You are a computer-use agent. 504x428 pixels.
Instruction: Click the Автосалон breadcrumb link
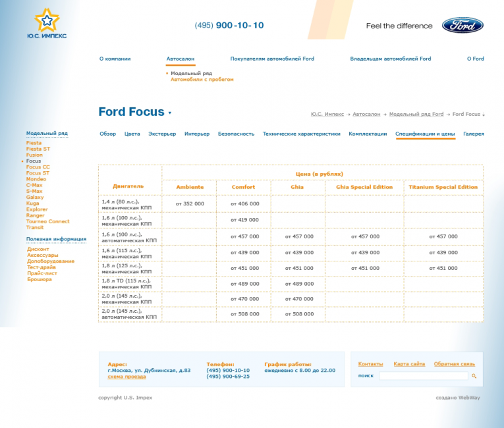[x=366, y=114]
